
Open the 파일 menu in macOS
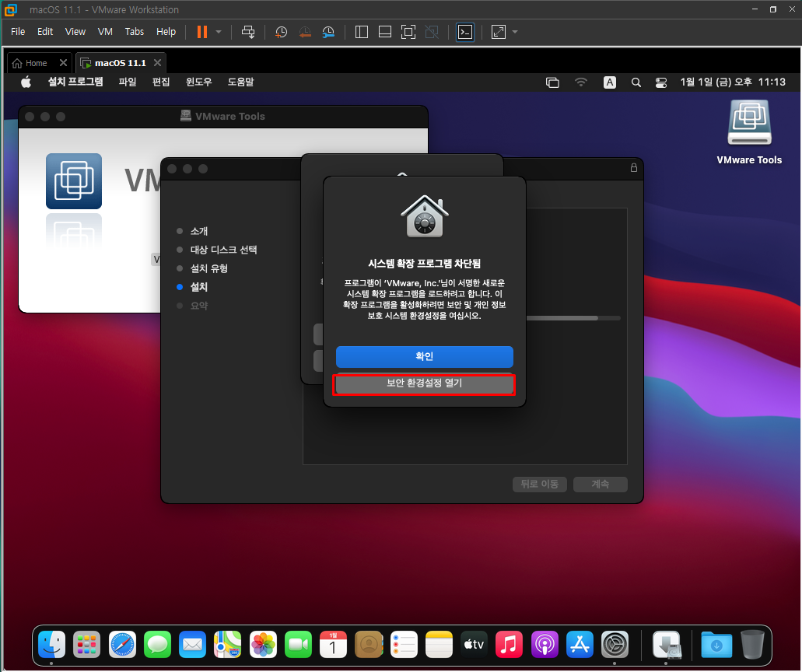click(128, 82)
